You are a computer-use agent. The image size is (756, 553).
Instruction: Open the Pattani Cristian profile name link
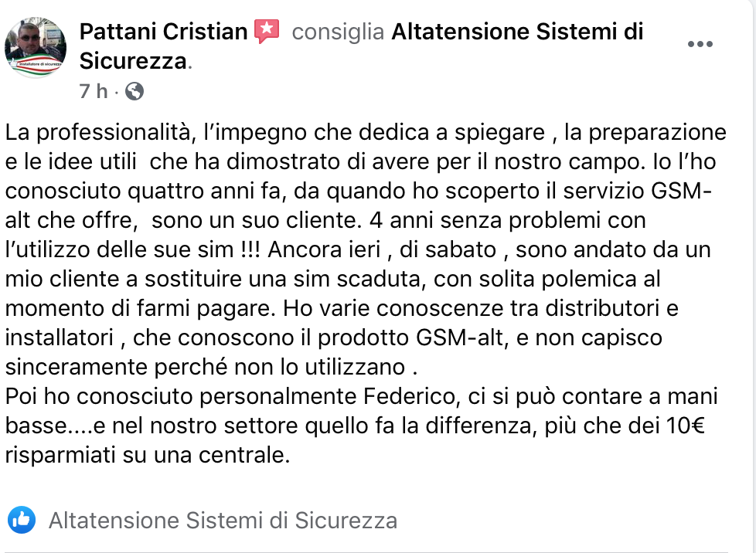(163, 32)
